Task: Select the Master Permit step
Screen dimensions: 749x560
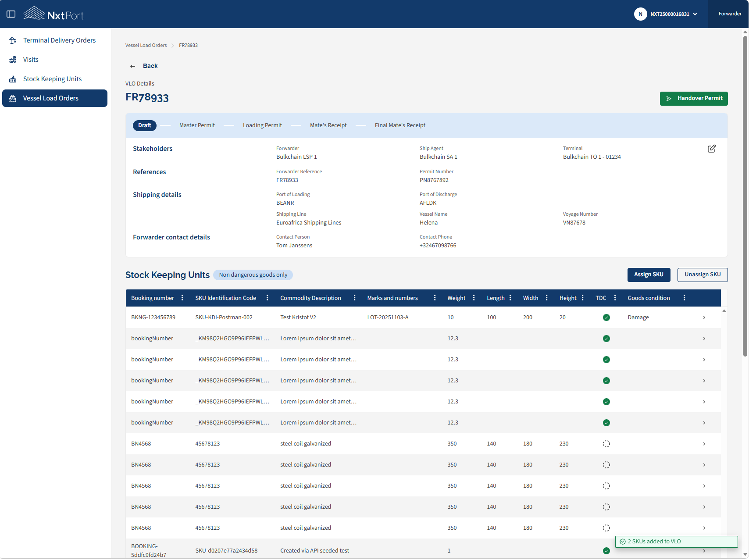Action: coord(197,125)
